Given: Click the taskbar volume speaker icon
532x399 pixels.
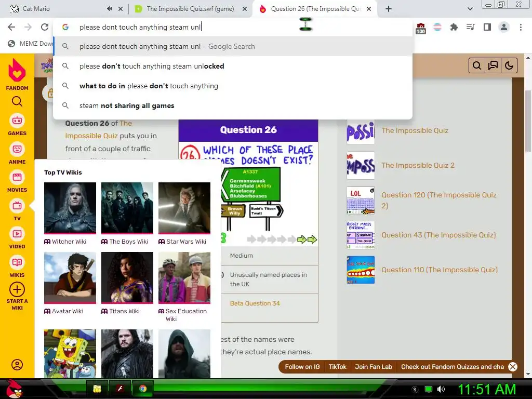Looking at the screenshot, I should (441, 389).
